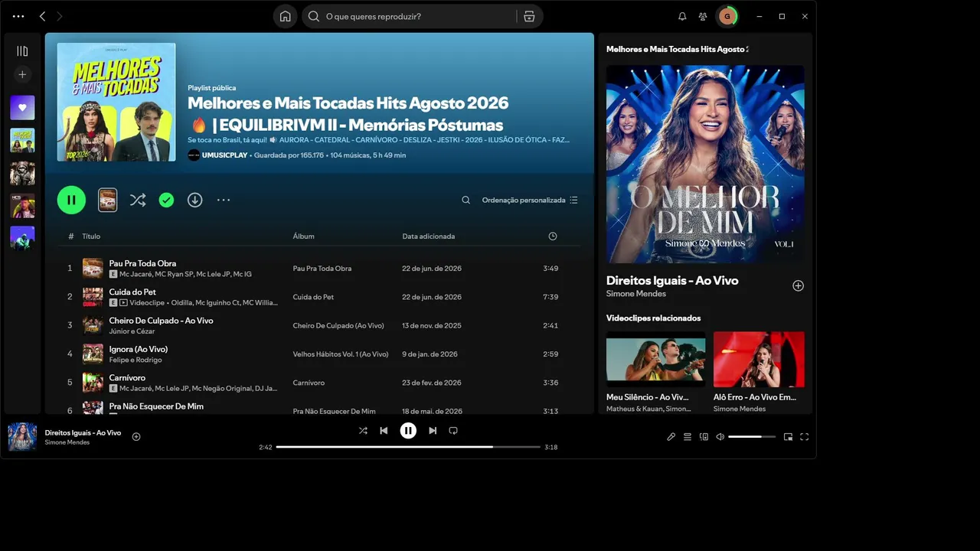This screenshot has height=551, width=980.
Task: Toggle shuffle in the bottom player controls
Action: pyautogui.click(x=363, y=431)
